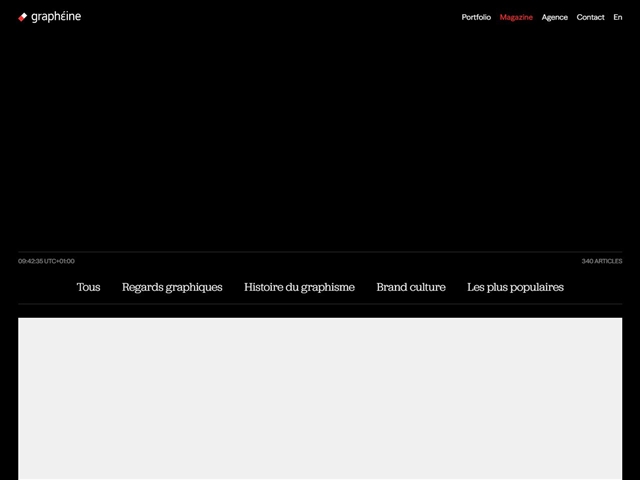This screenshot has height=480, width=640.
Task: Click the divider line under category filters
Action: pos(320,304)
